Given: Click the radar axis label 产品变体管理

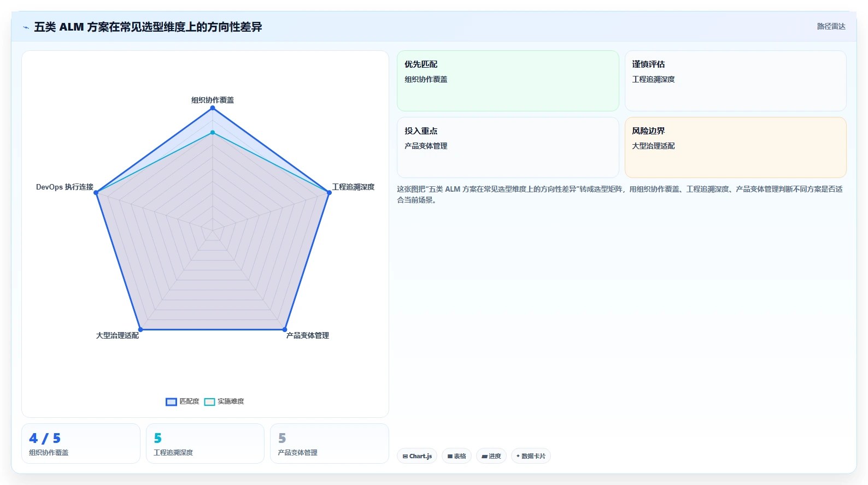Looking at the screenshot, I should [308, 335].
